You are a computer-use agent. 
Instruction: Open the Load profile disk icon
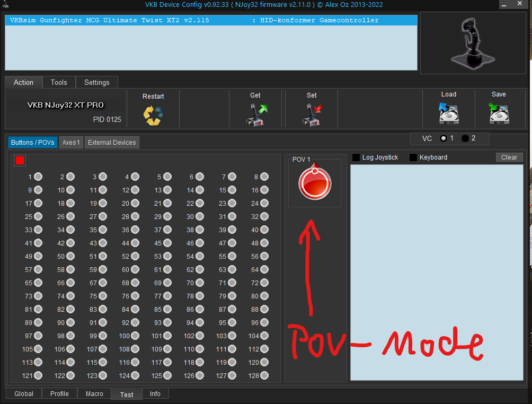(x=448, y=113)
